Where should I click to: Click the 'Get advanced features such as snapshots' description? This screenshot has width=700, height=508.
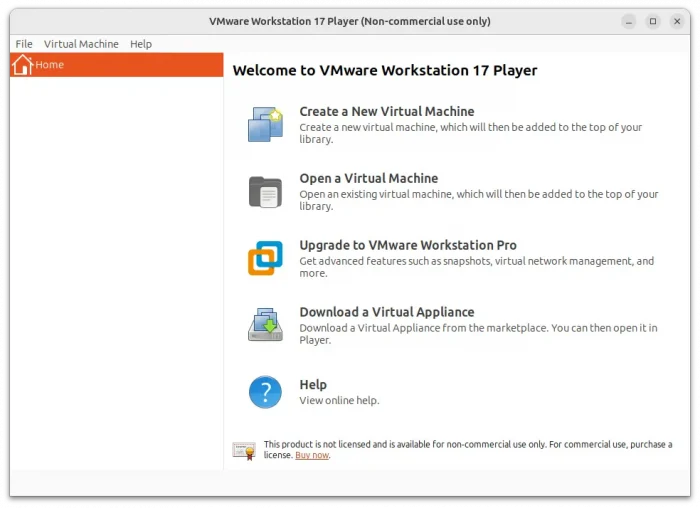pos(477,267)
